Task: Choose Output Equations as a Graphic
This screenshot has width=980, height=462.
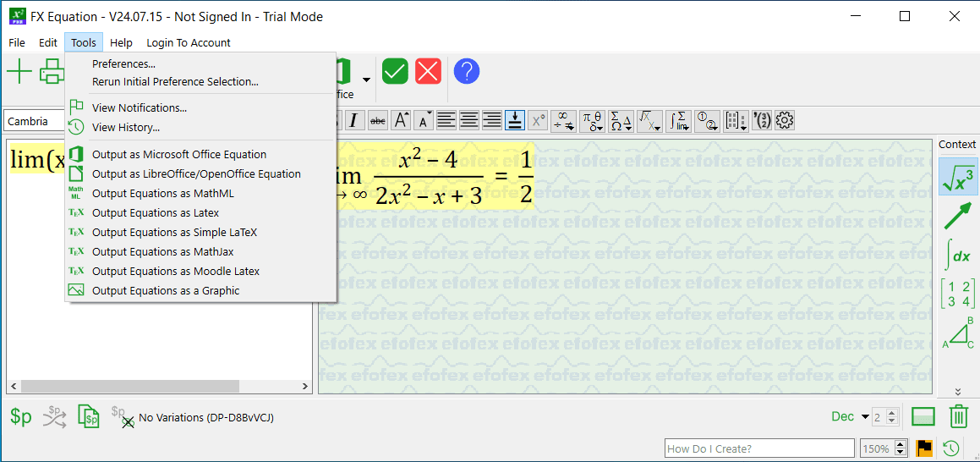Action: 200,290
